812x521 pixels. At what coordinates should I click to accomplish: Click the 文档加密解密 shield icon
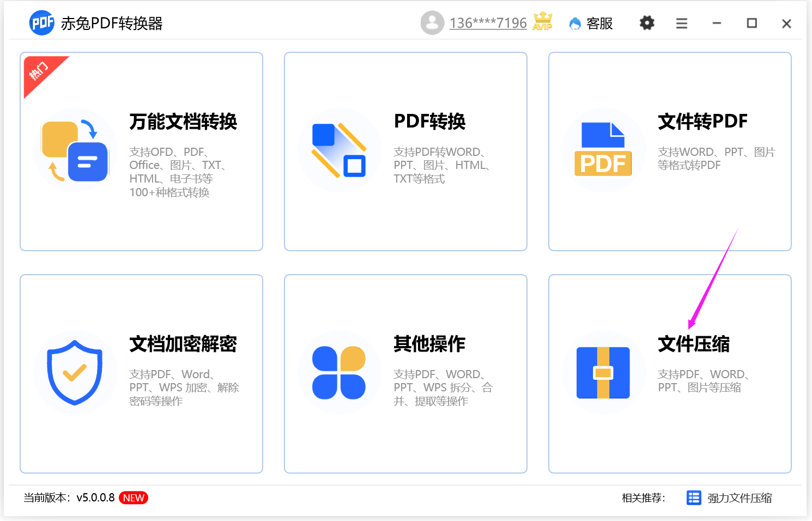[x=75, y=372]
